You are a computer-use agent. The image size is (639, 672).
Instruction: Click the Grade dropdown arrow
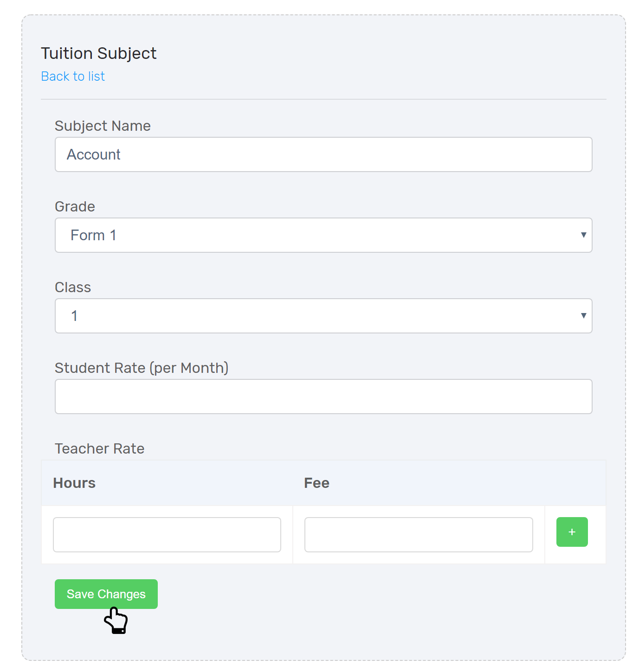(583, 235)
